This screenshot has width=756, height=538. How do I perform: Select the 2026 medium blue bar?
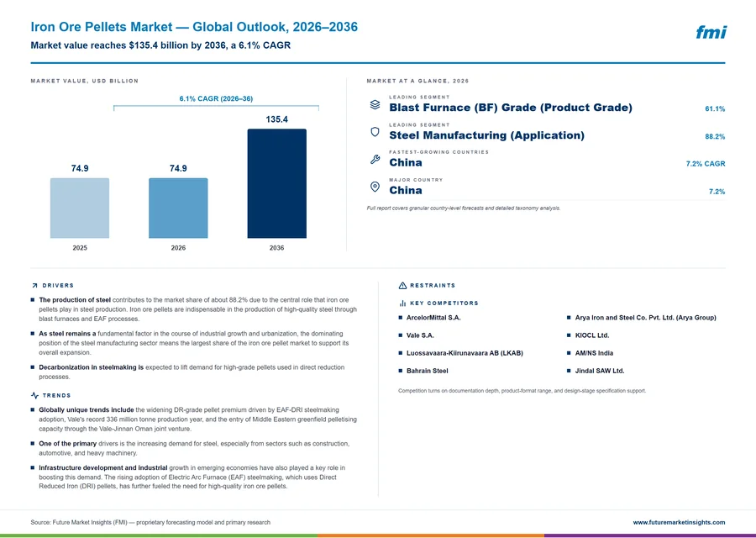pos(178,208)
